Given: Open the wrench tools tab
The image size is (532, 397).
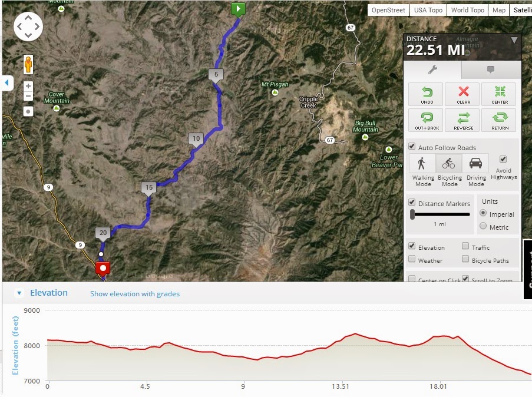Looking at the screenshot, I should coord(432,70).
